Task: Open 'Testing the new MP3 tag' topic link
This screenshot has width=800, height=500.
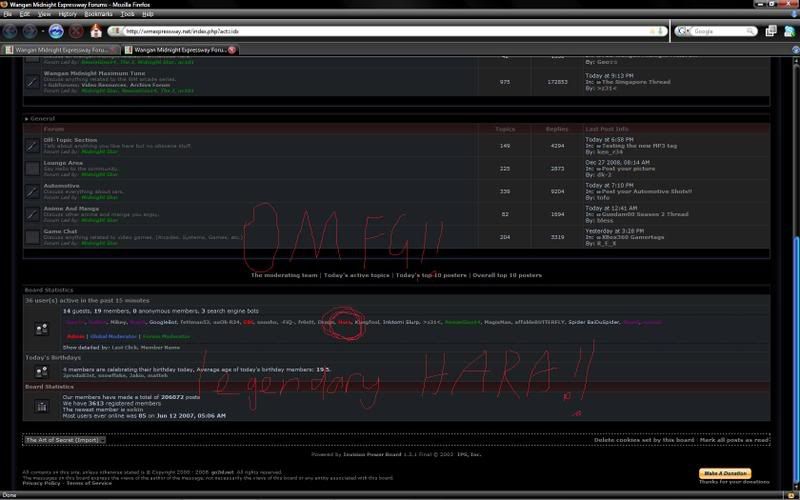Action: [x=639, y=146]
